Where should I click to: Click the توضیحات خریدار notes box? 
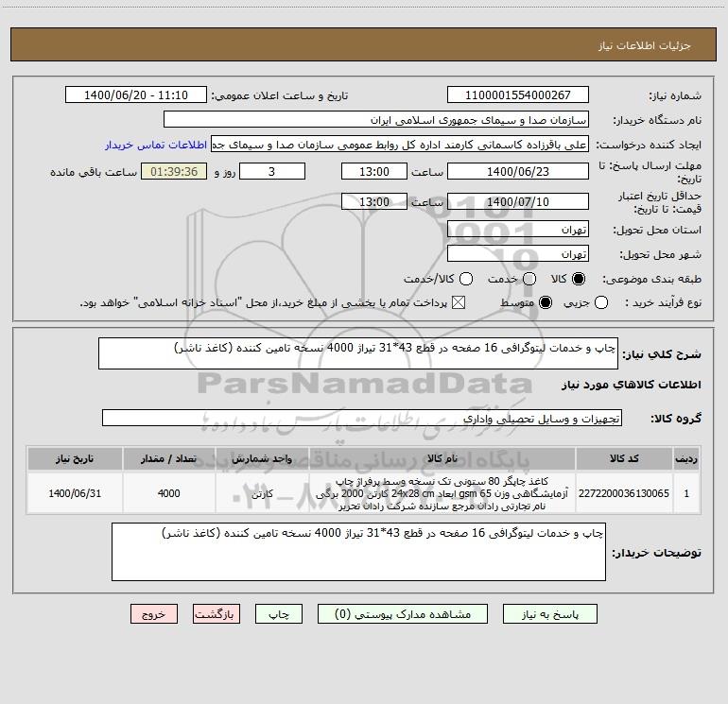click(358, 552)
